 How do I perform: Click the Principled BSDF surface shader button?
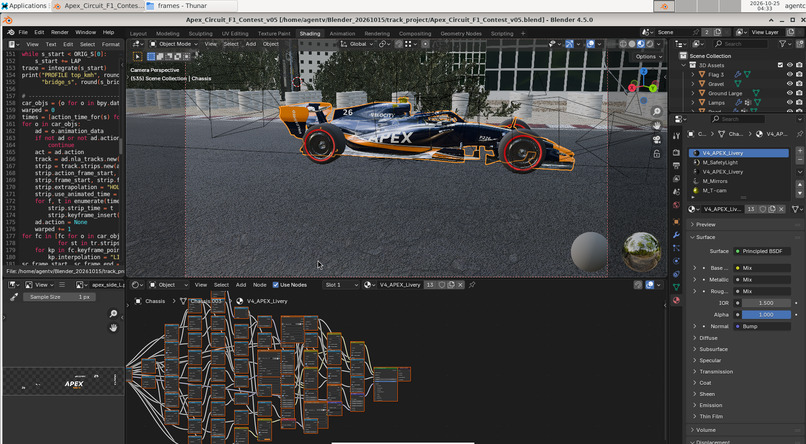762,251
